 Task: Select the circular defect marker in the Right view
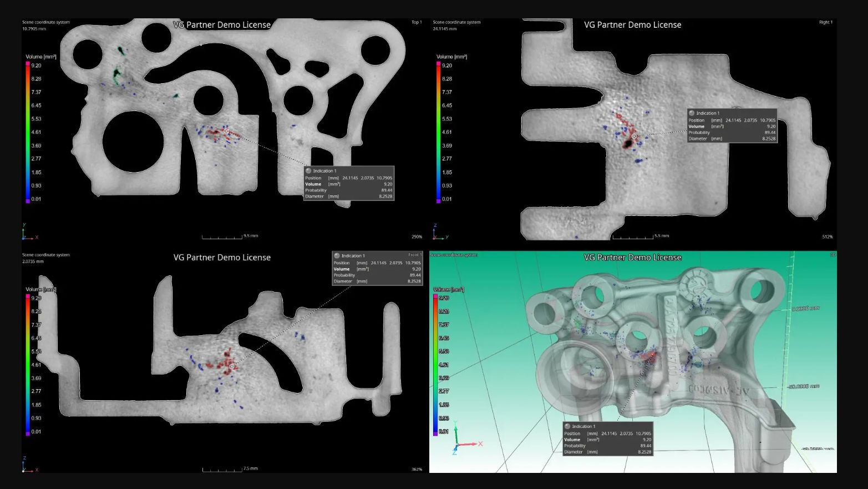(634, 136)
